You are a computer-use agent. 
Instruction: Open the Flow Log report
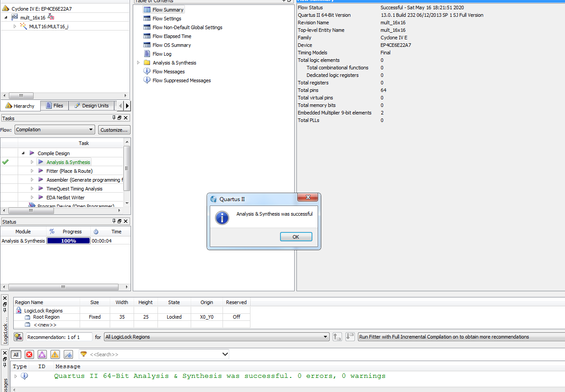tap(162, 54)
